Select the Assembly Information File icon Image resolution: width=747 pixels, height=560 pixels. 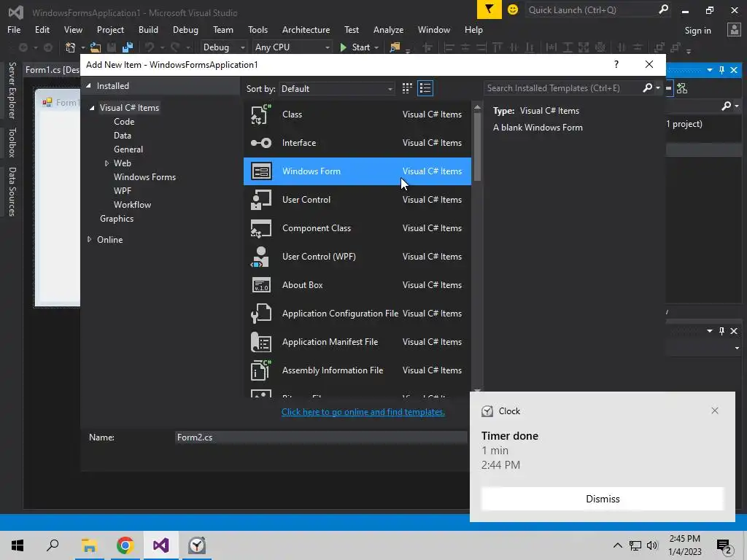click(x=261, y=370)
